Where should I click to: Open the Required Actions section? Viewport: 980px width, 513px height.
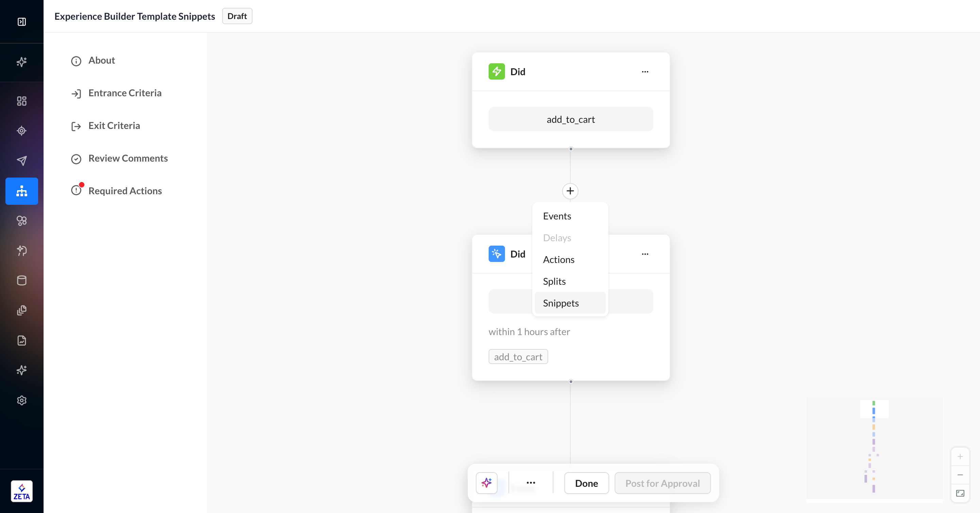click(x=125, y=191)
